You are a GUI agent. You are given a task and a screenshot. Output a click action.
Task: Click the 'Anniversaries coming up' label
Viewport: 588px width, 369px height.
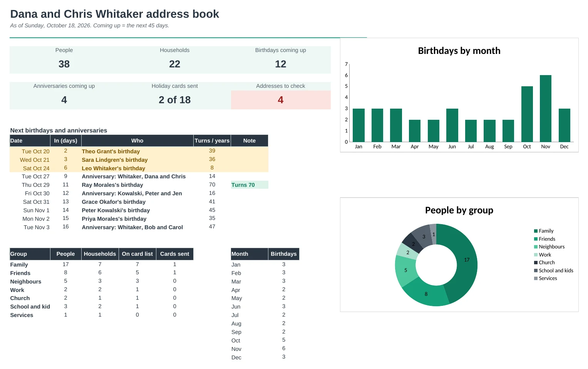[64, 86]
